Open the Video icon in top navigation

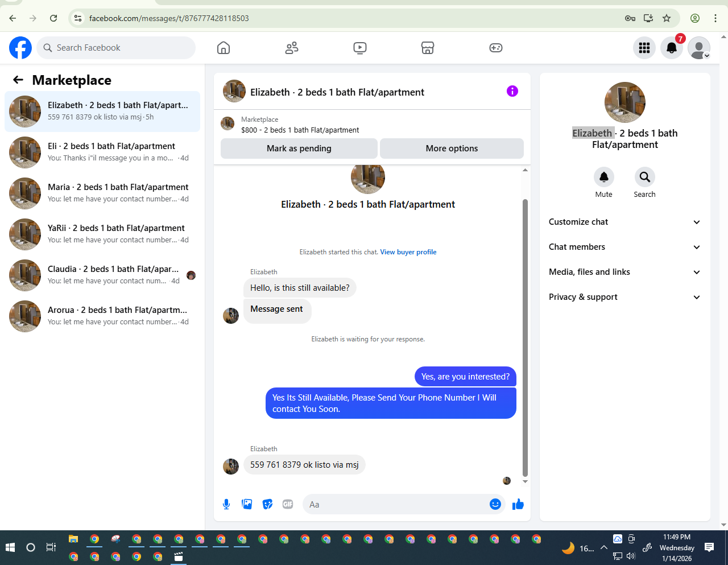point(360,48)
